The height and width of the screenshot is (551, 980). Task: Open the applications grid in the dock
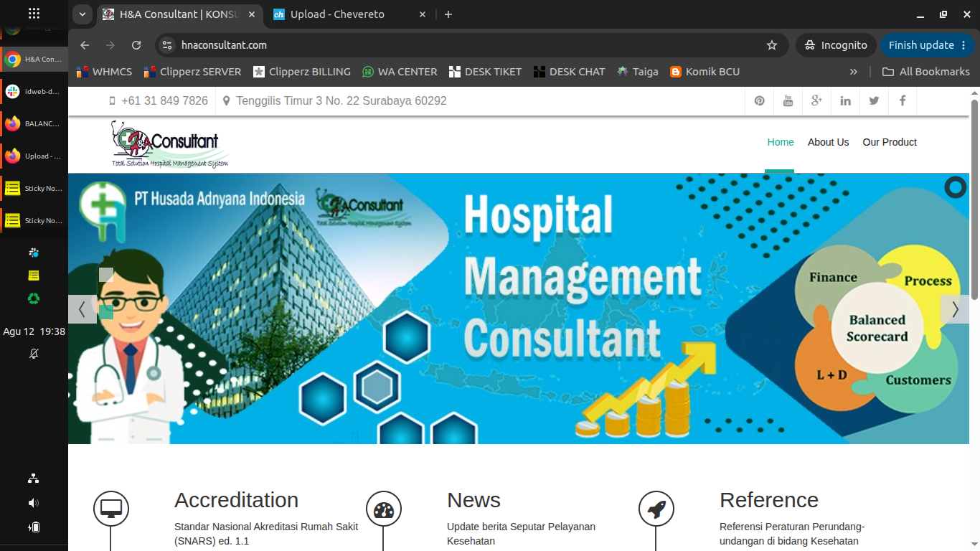pyautogui.click(x=34, y=13)
